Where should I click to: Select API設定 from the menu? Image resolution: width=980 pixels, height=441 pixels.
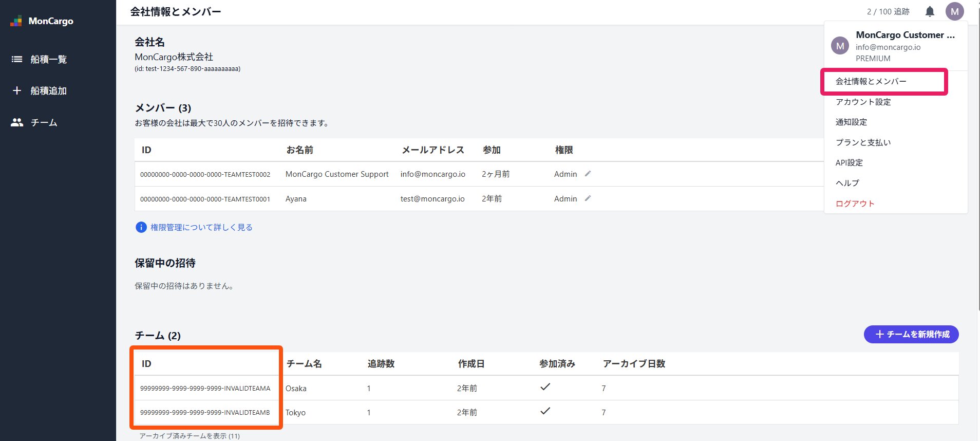coord(849,162)
